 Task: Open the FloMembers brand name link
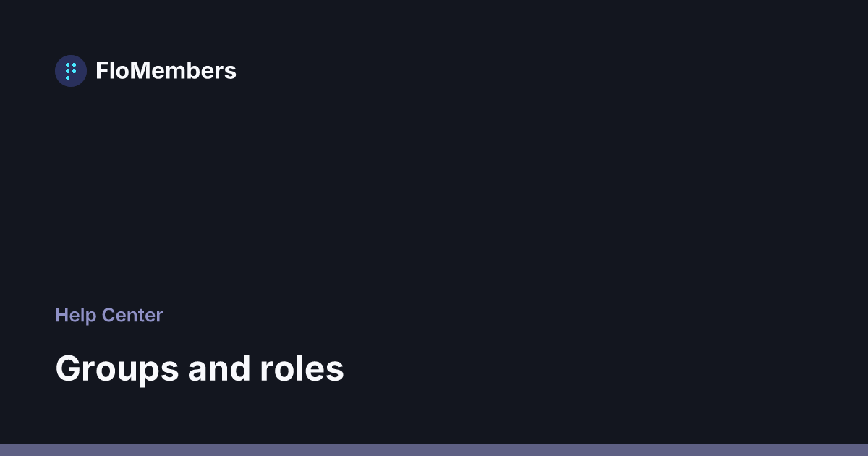click(x=166, y=71)
